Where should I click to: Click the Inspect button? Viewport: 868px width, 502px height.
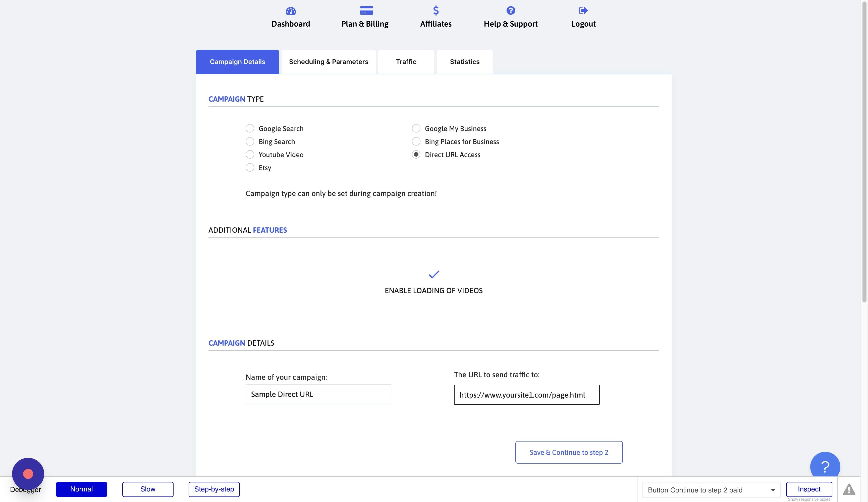(809, 489)
